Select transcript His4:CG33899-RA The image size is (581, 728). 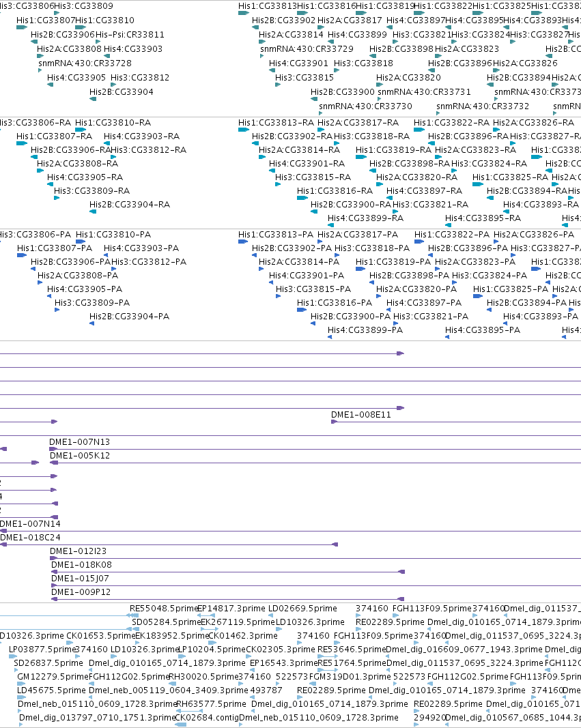coord(365,218)
